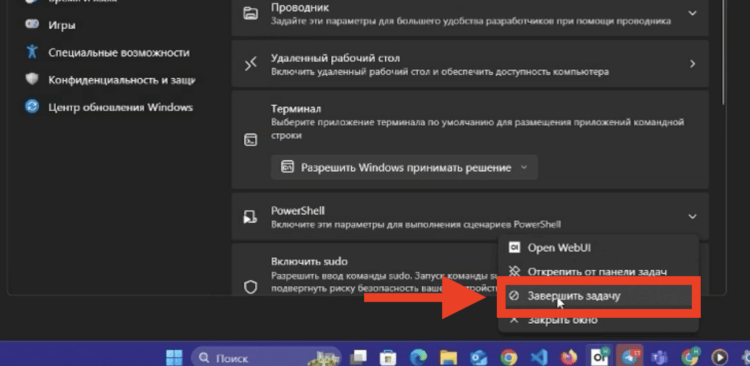Click the PowerShell section icon
This screenshot has height=366, width=750.
pos(251,217)
